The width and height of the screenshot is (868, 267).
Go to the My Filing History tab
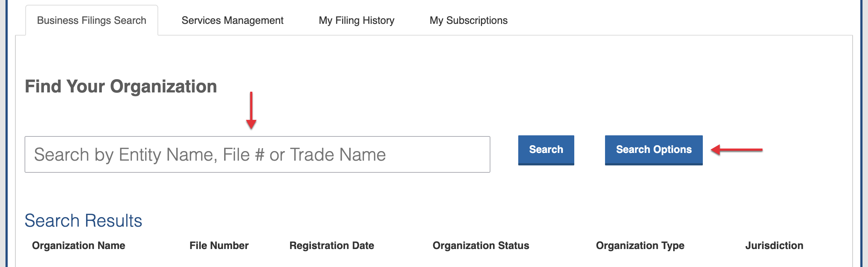[356, 21]
